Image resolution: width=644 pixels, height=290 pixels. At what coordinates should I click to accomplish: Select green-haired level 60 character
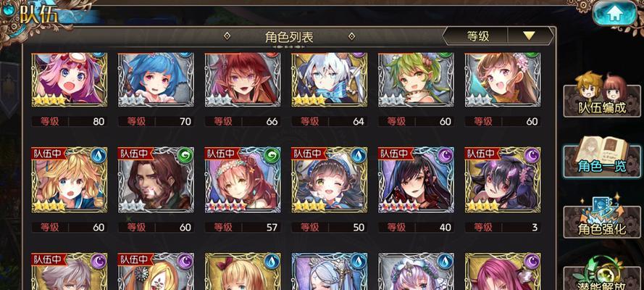[416, 80]
